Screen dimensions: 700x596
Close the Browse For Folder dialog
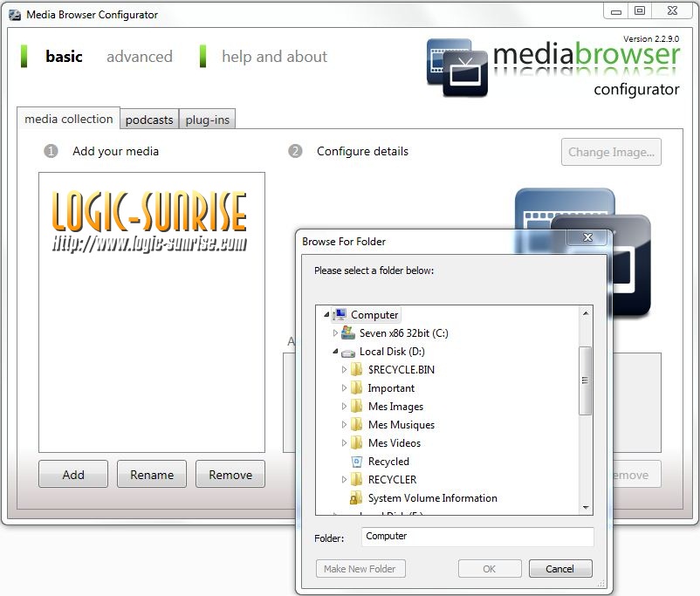pos(587,237)
